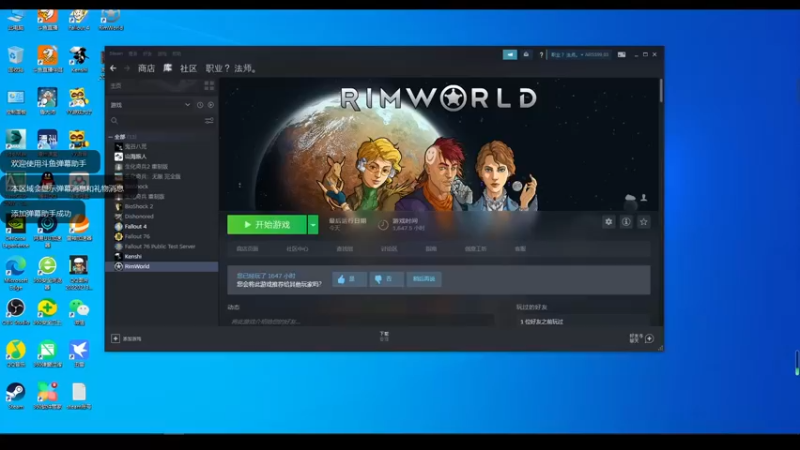This screenshot has height=450, width=800.
Task: Open the WeChat desktop icon
Action: 79,311
